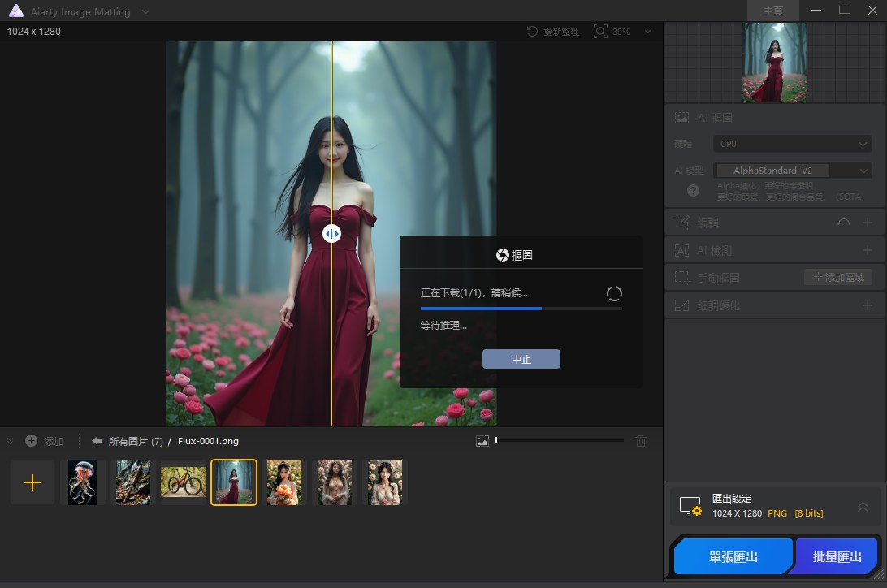
Task: Expand the 細調優化 section with plus
Action: 868,305
